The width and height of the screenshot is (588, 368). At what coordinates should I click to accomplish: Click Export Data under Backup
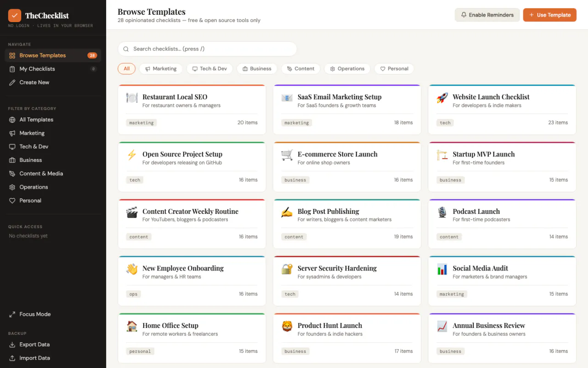tap(53, 345)
